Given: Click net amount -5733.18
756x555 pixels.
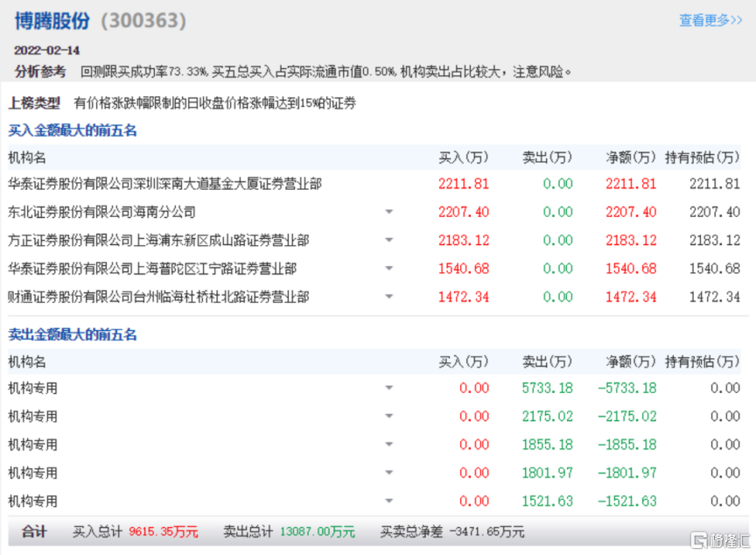Looking at the screenshot, I should coord(627,388).
